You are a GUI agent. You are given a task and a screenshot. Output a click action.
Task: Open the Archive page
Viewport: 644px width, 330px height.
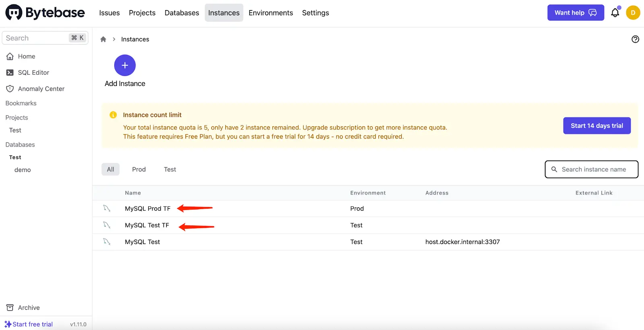pos(29,307)
